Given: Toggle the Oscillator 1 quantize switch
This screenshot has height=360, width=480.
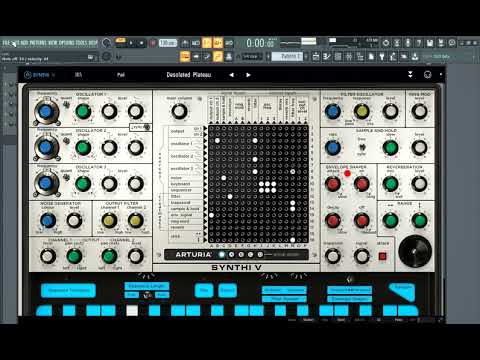Looking at the screenshot, I should 66,105.
